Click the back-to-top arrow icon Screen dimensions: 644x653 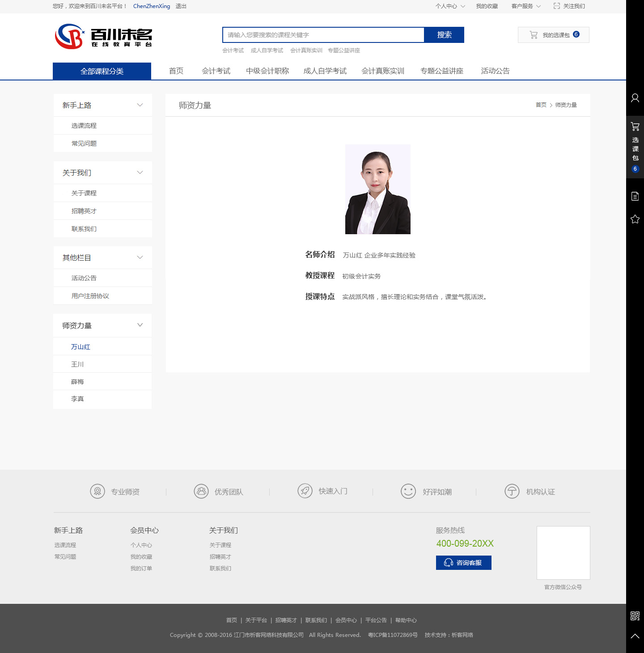click(635, 636)
